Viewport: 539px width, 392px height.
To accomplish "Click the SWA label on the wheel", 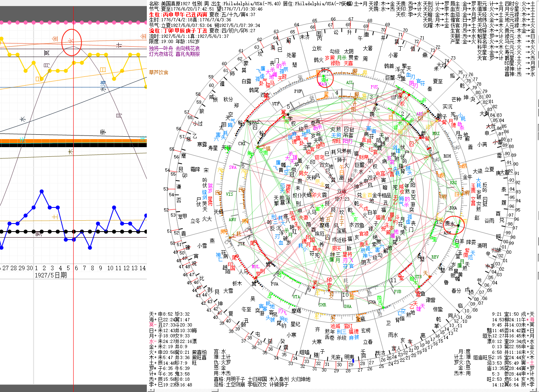I will [x=232, y=167].
